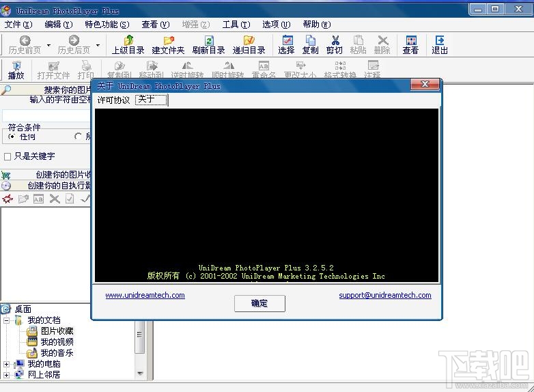Image resolution: width=534 pixels, height=392 pixels.
Task: Expand the 我的电脑 tree node
Action: pos(6,364)
